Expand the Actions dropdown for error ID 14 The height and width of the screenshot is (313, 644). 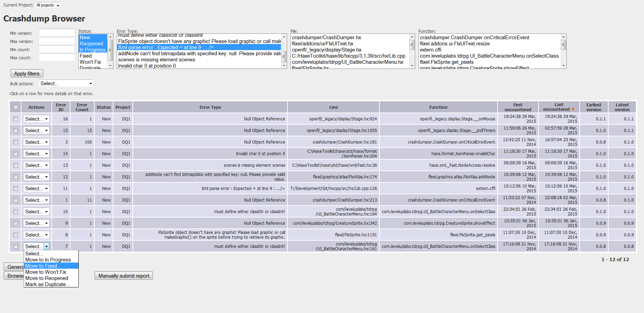(36, 154)
